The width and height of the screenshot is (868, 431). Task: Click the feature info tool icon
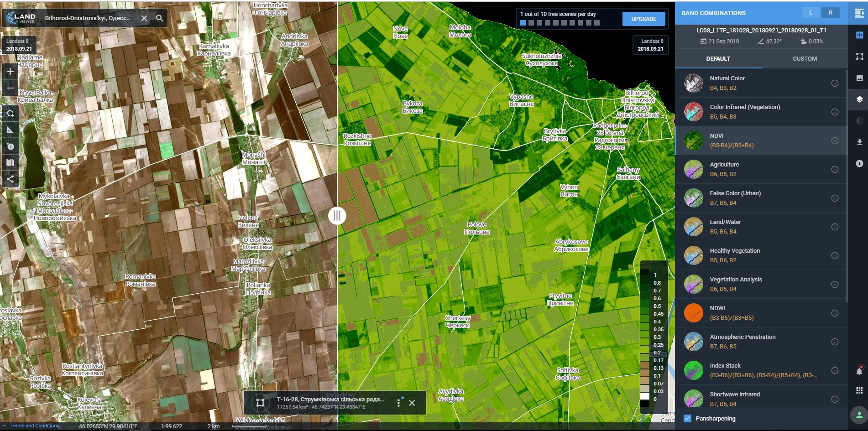tap(10, 146)
